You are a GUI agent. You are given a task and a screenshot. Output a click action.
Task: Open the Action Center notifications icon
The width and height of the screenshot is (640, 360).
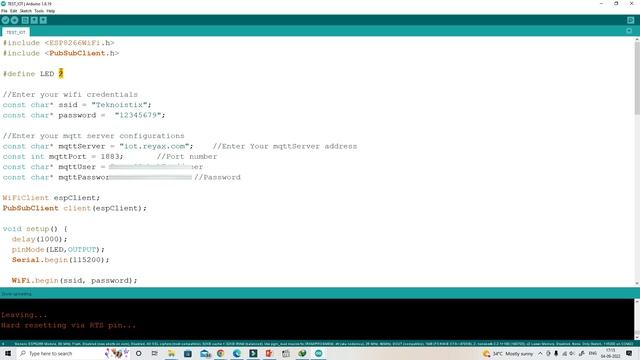click(629, 353)
